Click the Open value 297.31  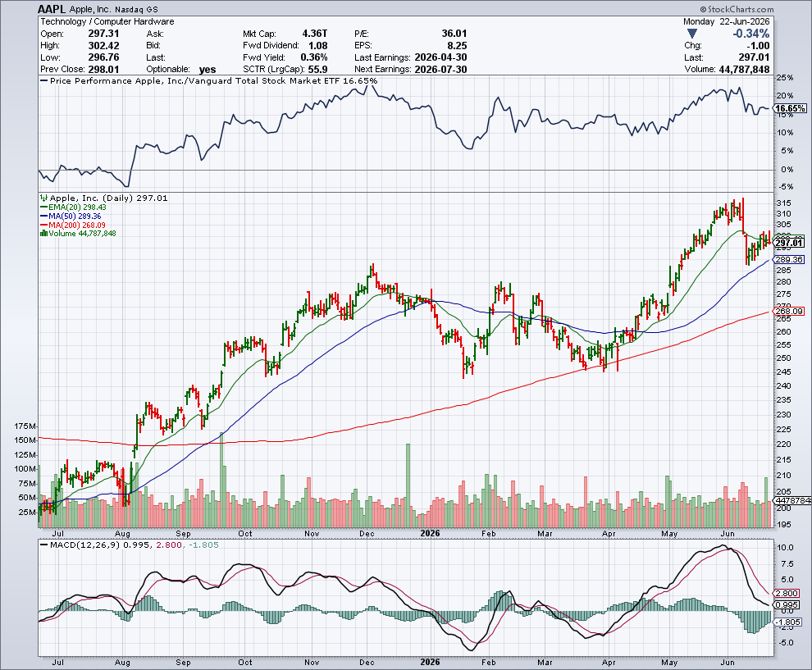[103, 34]
